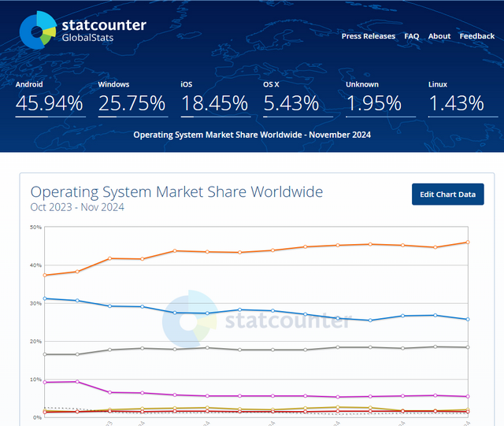The width and height of the screenshot is (504, 426).
Task: Select the Windows 25.75% stat
Action: 133,98
